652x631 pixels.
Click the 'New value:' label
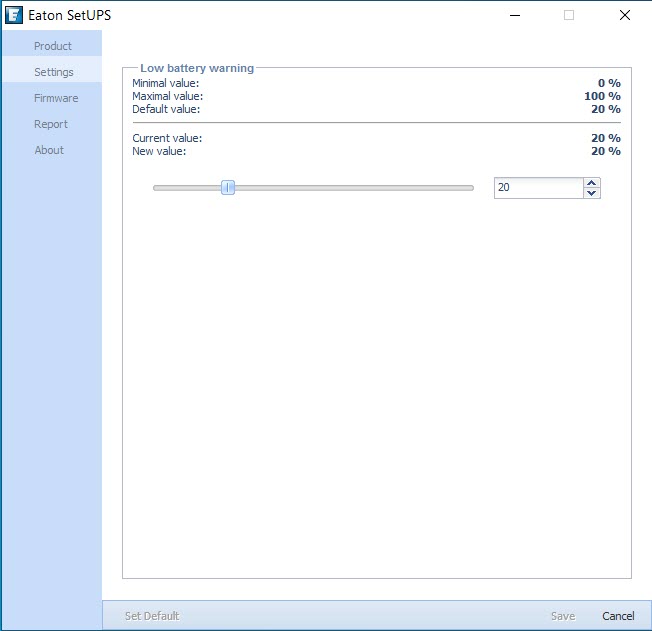click(x=159, y=151)
